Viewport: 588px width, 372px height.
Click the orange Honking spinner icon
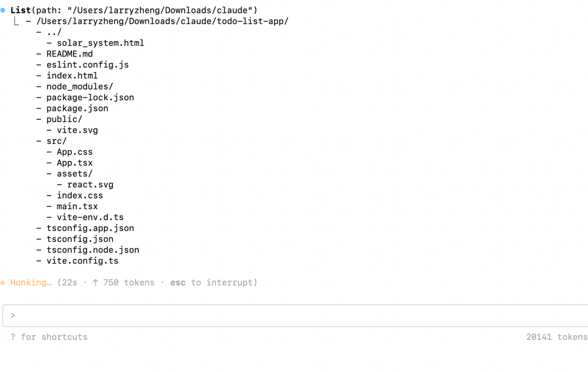coord(3,283)
